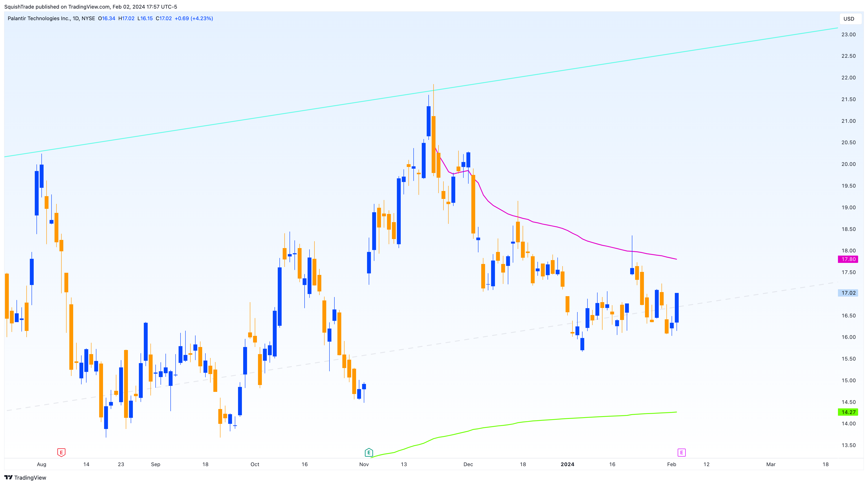The height and width of the screenshot is (485, 868).
Task: Click the Feb label on the time axis
Action: [x=672, y=464]
